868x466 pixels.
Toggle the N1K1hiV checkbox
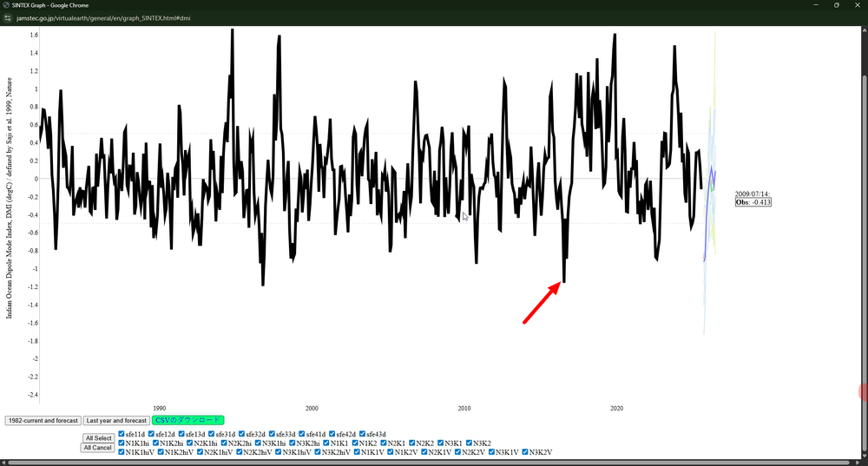[x=122, y=451]
